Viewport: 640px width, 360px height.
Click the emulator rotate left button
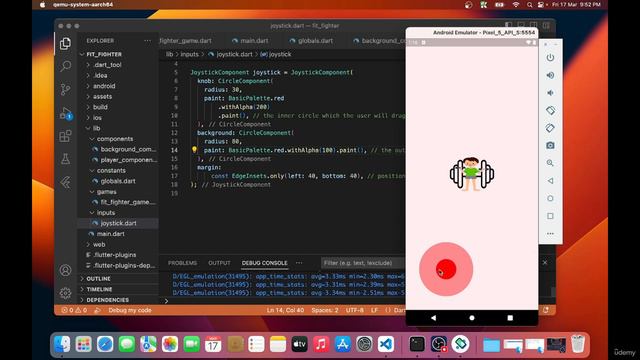pyautogui.click(x=550, y=110)
